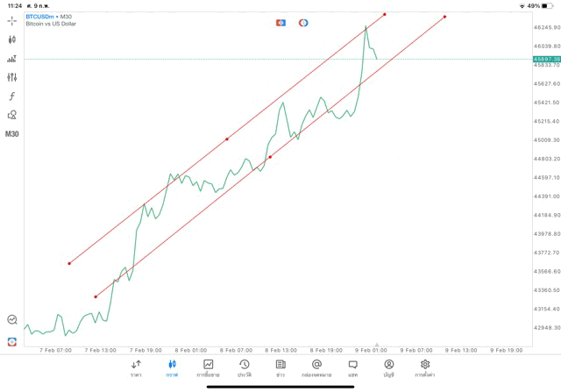Open the drawing objects shapes tool
The image size is (561, 392).
(x=11, y=115)
